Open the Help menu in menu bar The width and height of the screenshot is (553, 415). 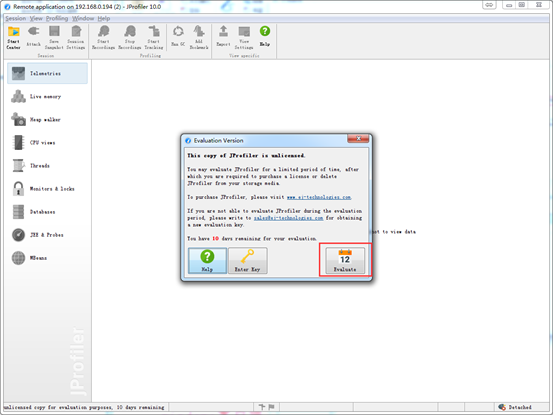click(x=104, y=18)
